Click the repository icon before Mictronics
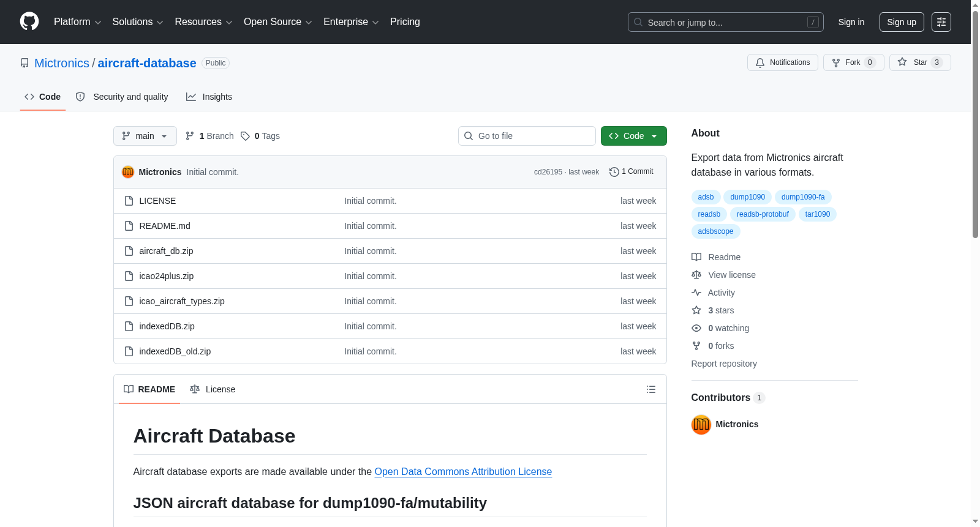Image resolution: width=980 pixels, height=527 pixels. [x=24, y=63]
